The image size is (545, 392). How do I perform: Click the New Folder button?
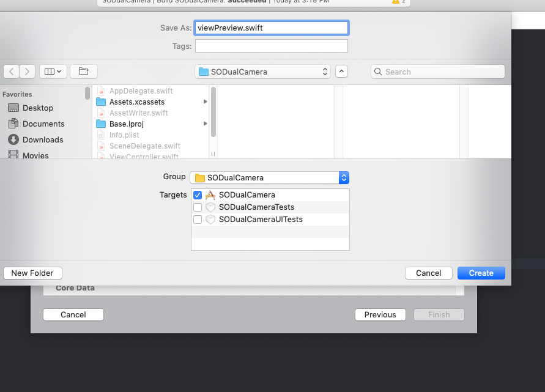coord(32,273)
